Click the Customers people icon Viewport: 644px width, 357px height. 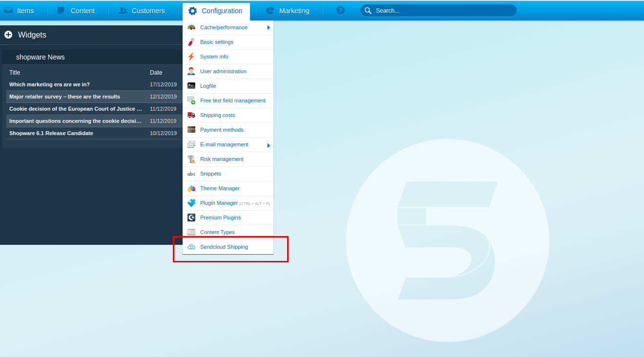coord(123,11)
